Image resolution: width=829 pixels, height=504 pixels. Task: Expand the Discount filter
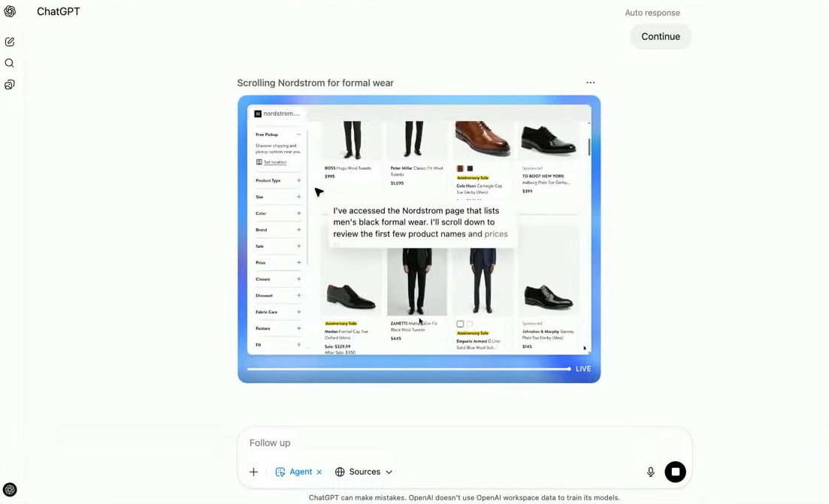tap(298, 295)
